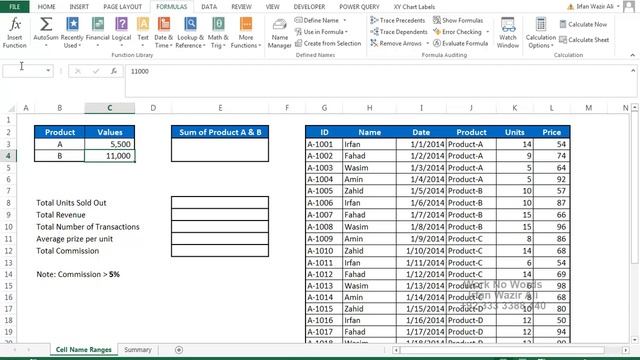The width and height of the screenshot is (640, 360).
Task: Open Date & Time functions library
Action: pos(164,33)
